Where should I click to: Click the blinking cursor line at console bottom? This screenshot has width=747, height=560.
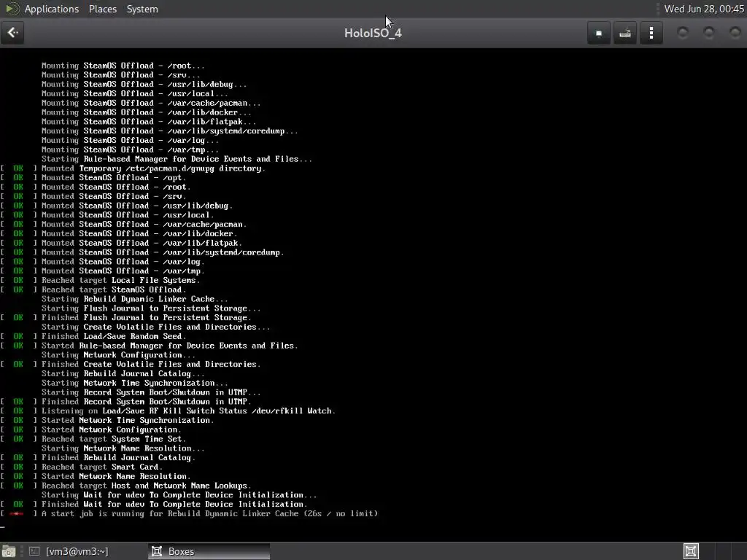coord(3,526)
